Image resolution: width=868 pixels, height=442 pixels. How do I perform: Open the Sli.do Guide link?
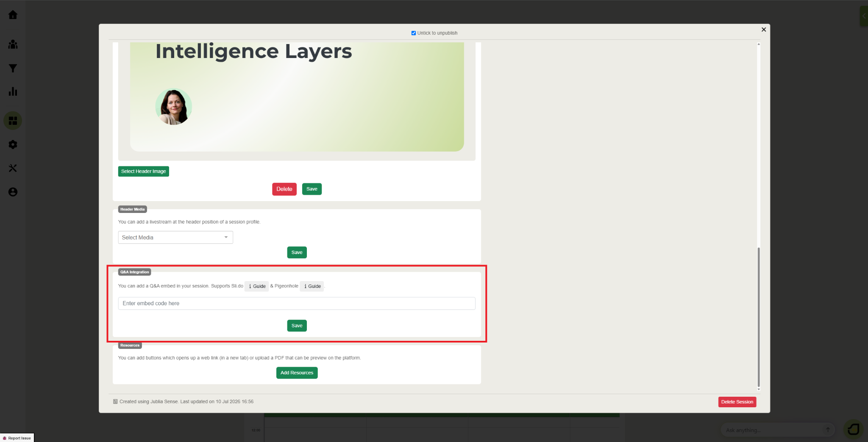coord(257,286)
